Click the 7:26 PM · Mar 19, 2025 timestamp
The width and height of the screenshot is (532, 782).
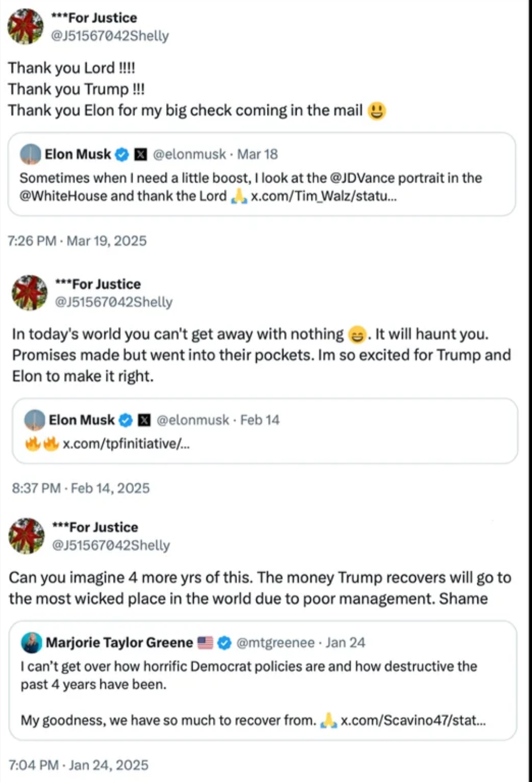(77, 241)
